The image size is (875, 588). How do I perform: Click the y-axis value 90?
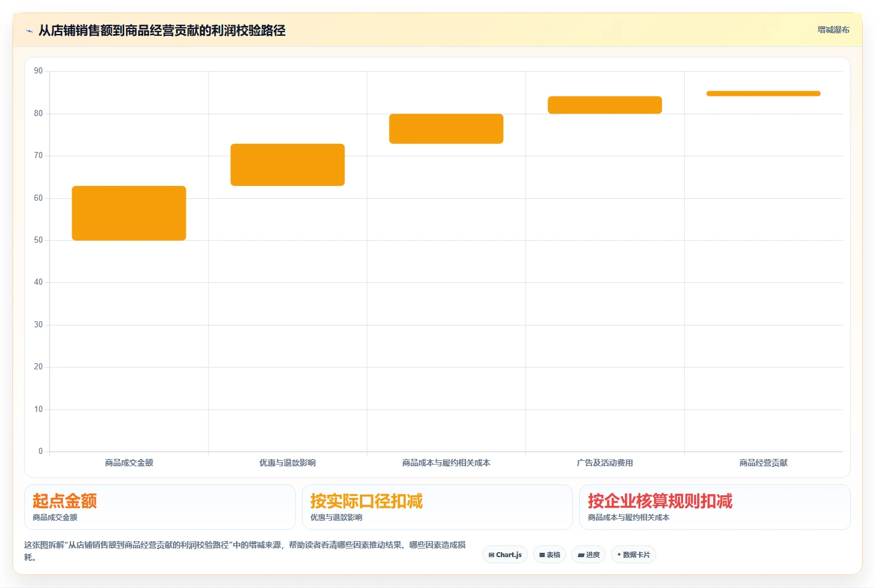[x=38, y=71]
